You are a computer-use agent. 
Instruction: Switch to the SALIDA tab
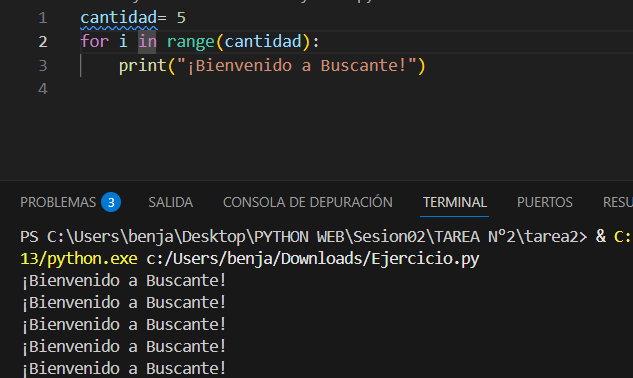click(x=170, y=202)
